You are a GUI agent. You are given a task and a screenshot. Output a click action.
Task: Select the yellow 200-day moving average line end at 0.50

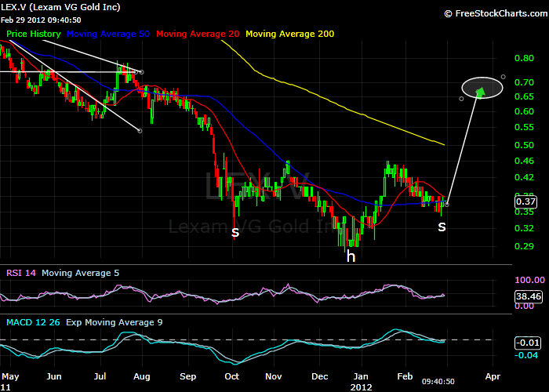[x=444, y=144]
